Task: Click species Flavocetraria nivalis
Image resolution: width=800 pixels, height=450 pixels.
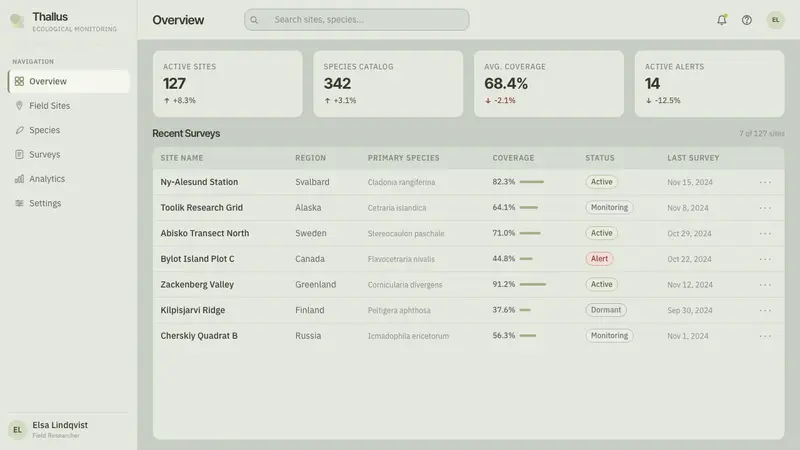Action: point(401,259)
